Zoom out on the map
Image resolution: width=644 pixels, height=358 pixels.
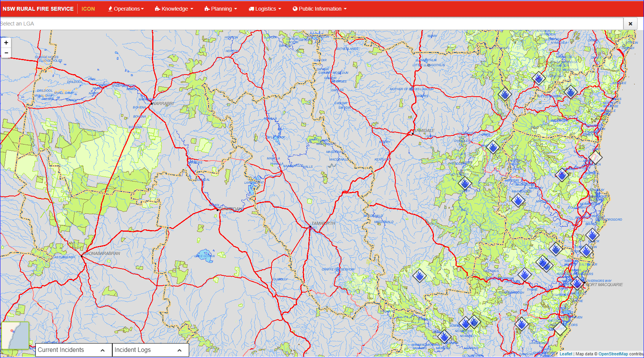pyautogui.click(x=6, y=53)
